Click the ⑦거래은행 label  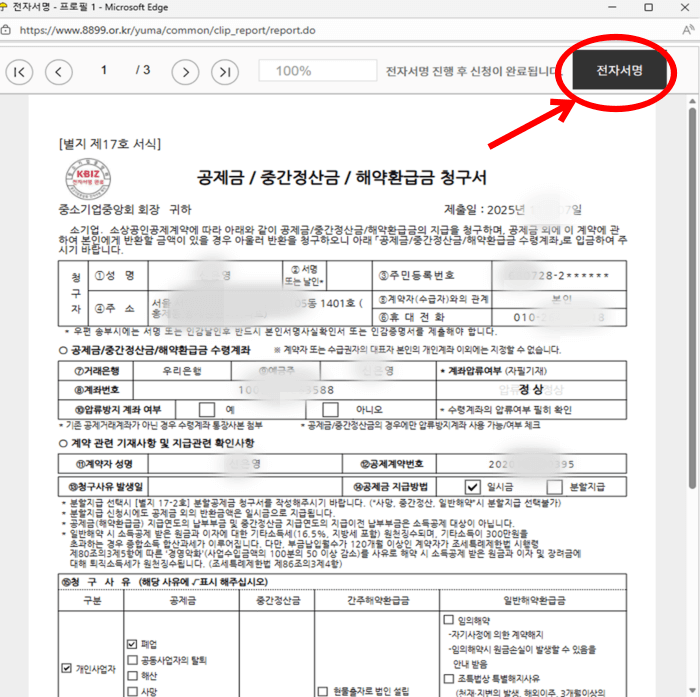point(96,371)
